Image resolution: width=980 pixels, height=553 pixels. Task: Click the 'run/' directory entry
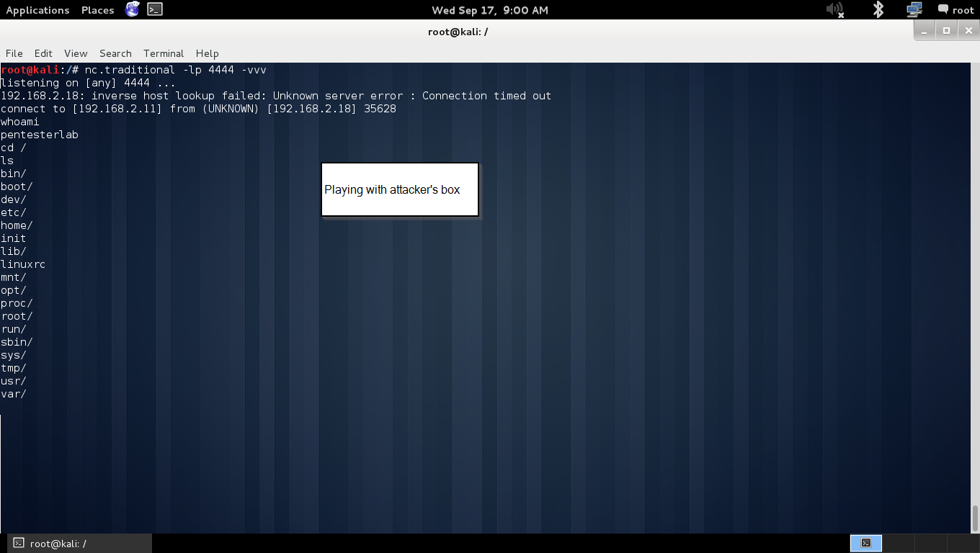(14, 329)
